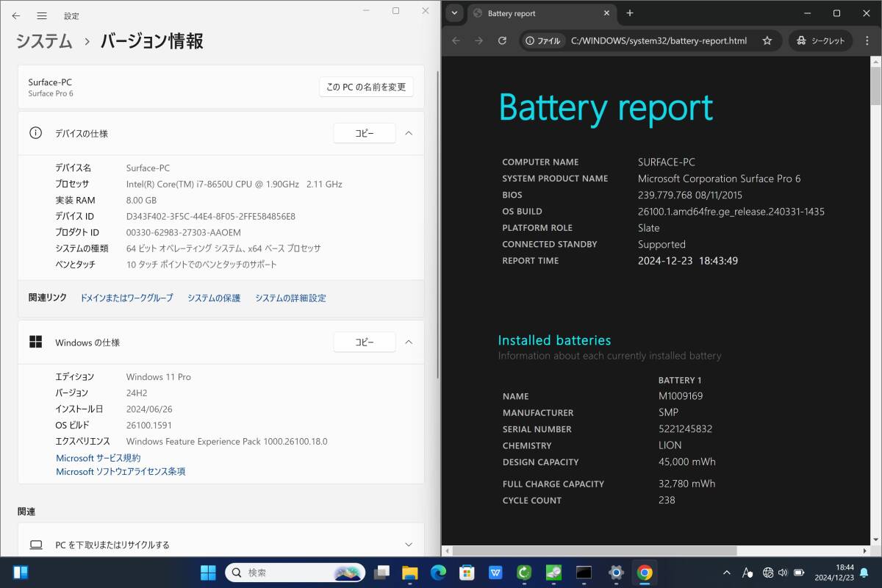Select the CYCLE COUNT value 238

(667, 500)
